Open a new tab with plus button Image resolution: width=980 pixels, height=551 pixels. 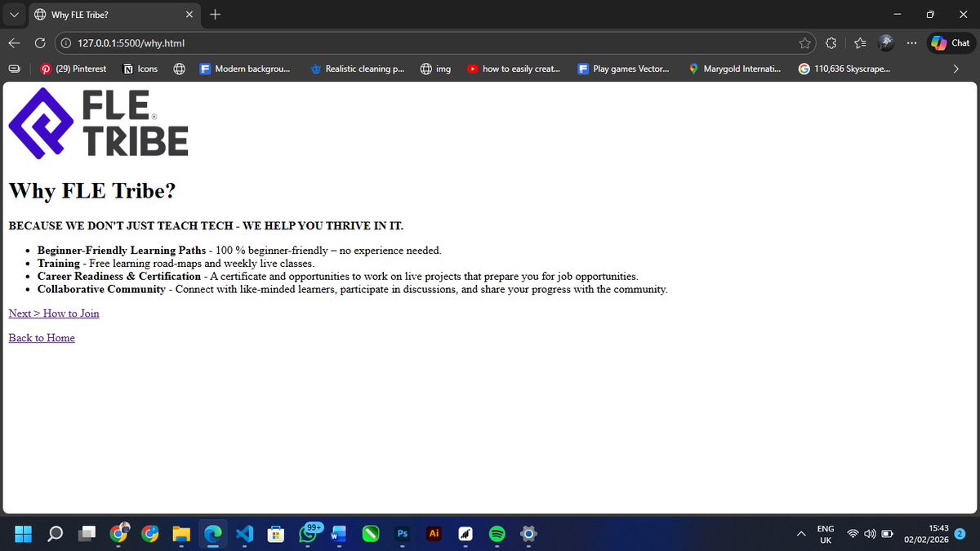pos(216,15)
